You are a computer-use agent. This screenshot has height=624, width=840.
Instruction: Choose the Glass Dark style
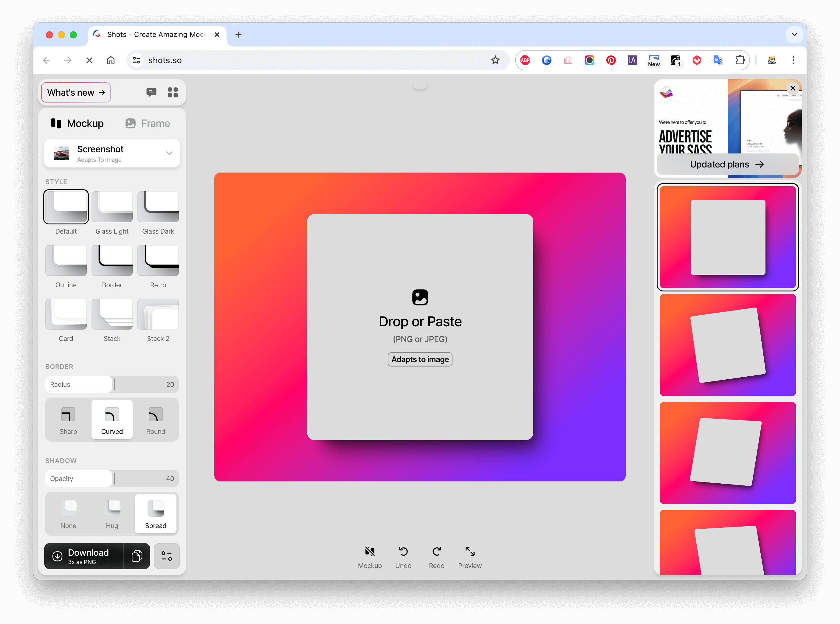[158, 207]
